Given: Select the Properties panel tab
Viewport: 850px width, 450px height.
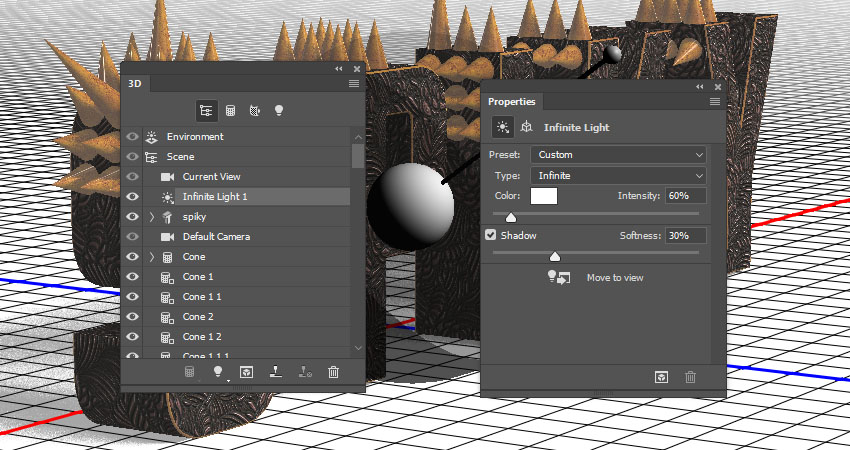Looking at the screenshot, I should click(511, 101).
